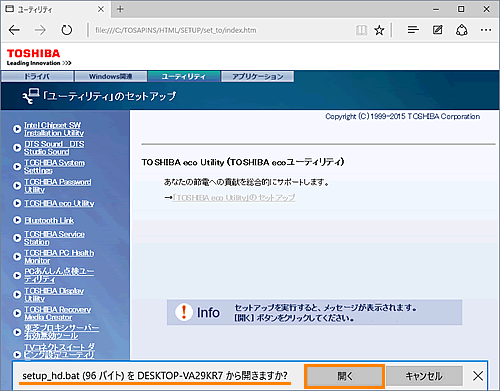Open TOSHIBA PC Health Monitor link
The height and width of the screenshot is (391, 500).
(59, 257)
